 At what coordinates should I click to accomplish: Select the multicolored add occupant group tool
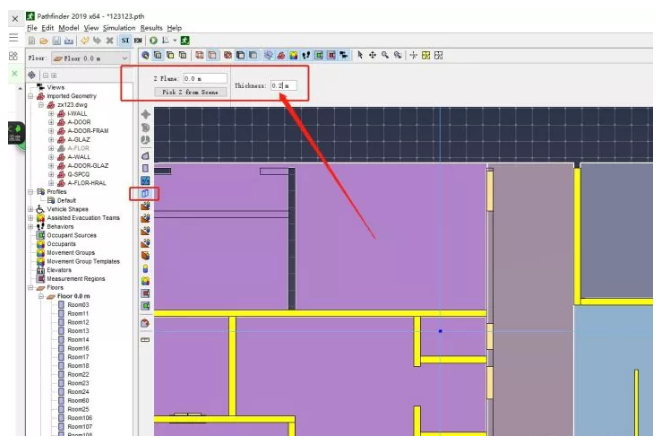pyautogui.click(x=145, y=281)
